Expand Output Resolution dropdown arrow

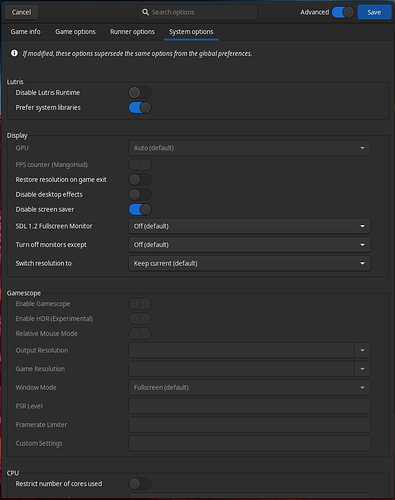point(362,350)
